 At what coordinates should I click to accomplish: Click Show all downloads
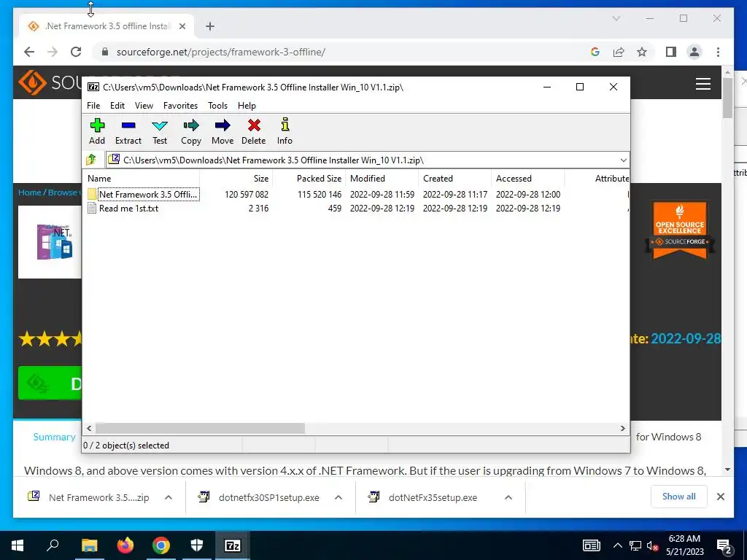point(679,497)
